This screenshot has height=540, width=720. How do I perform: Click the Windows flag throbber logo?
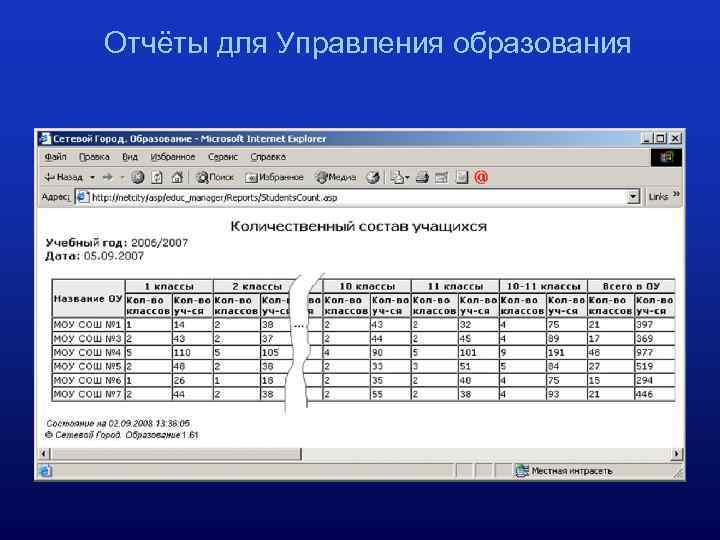666,158
